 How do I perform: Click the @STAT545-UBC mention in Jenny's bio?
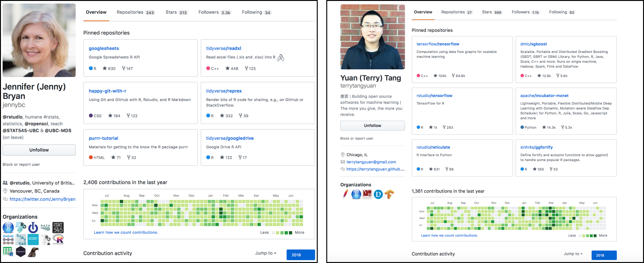coord(21,130)
